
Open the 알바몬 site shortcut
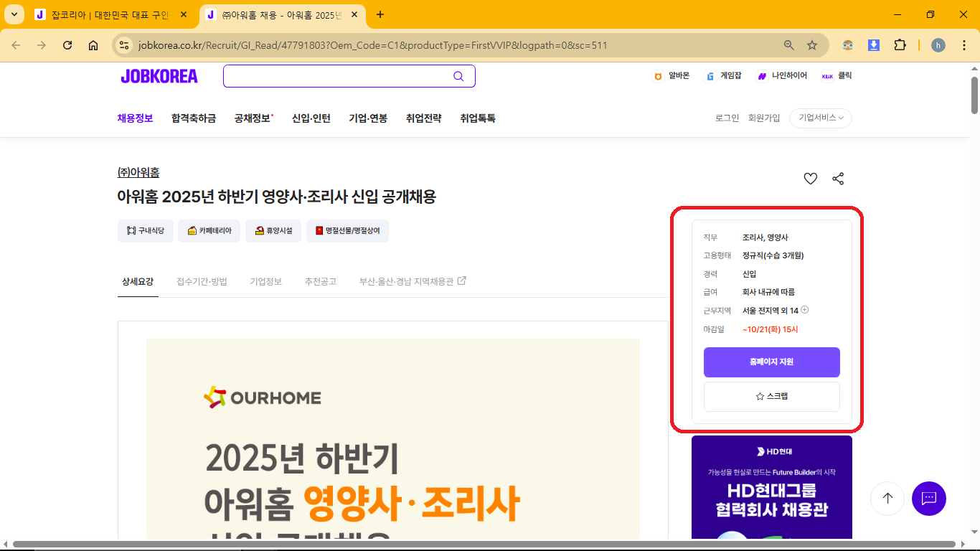(672, 76)
